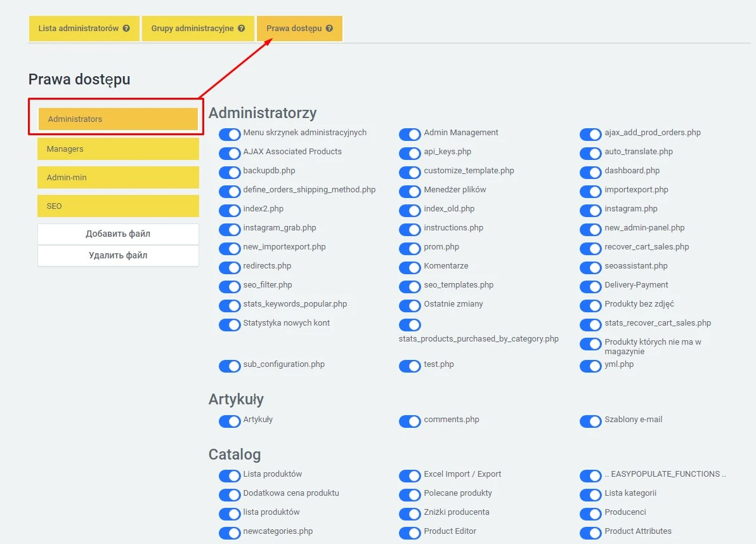Click help icon on Grupy administracyjne tab
The height and width of the screenshot is (544, 756).
[242, 29]
